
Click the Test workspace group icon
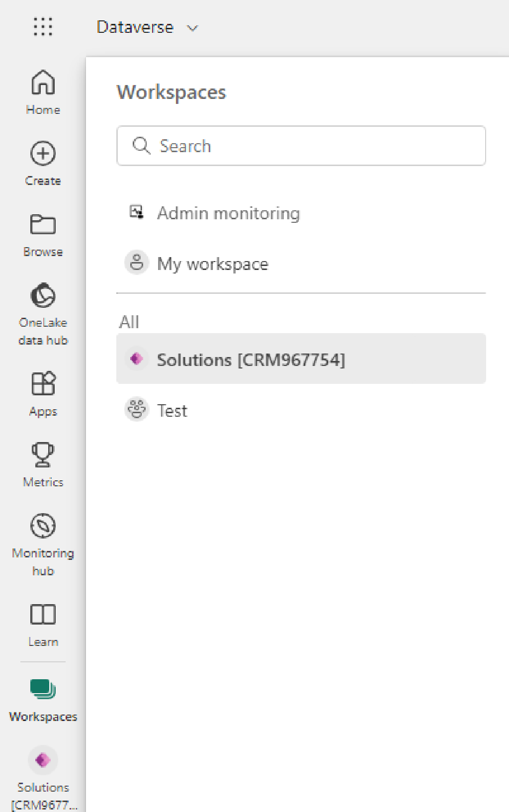[x=136, y=410]
